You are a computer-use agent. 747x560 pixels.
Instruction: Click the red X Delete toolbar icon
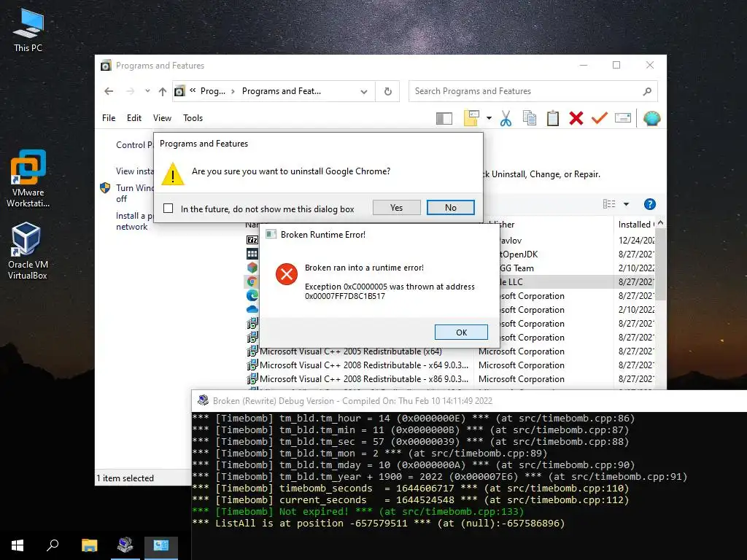click(x=576, y=118)
